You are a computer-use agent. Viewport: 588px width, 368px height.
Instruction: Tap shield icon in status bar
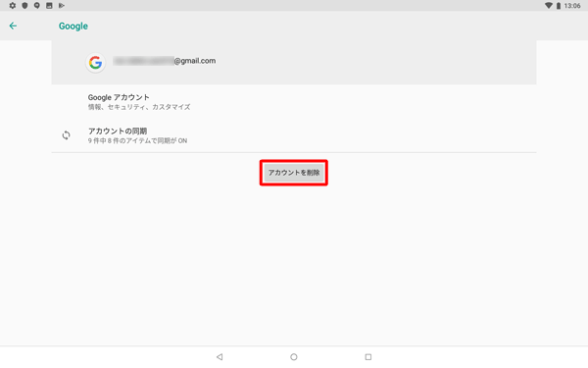pyautogui.click(x=24, y=6)
